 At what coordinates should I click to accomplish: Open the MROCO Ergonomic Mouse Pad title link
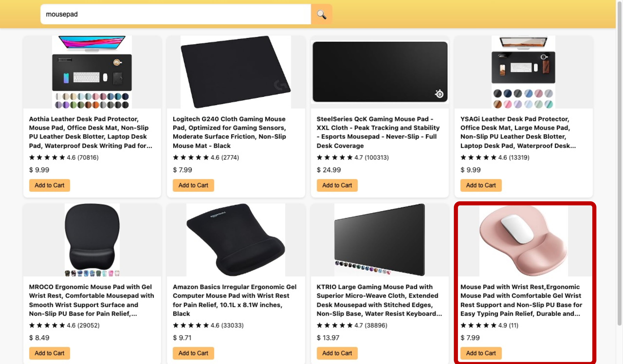tap(91, 300)
